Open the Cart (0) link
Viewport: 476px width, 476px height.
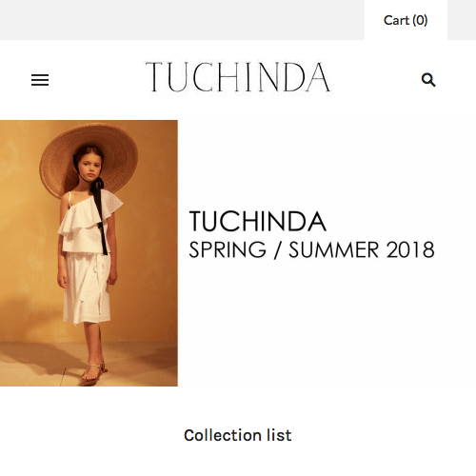(406, 20)
